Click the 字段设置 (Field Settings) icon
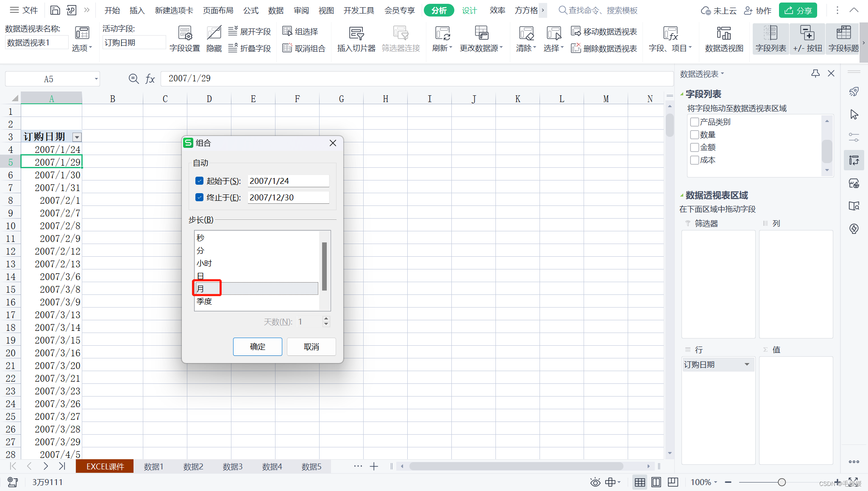Screen dimensions: 868x491 185,33
